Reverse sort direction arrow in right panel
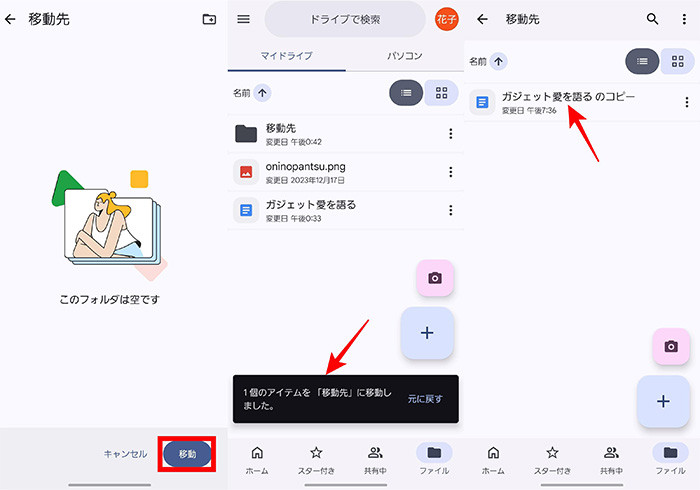Viewport: 700px width, 490px height. click(x=498, y=61)
